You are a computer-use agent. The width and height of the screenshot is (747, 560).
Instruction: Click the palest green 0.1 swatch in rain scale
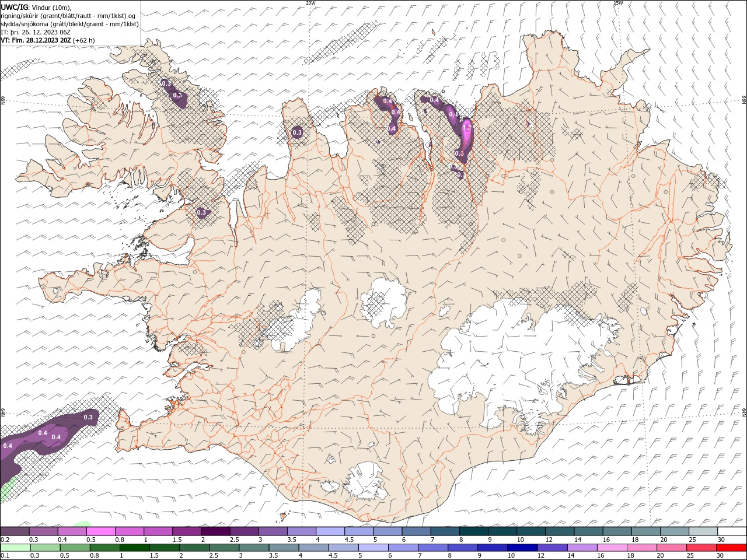point(15,548)
